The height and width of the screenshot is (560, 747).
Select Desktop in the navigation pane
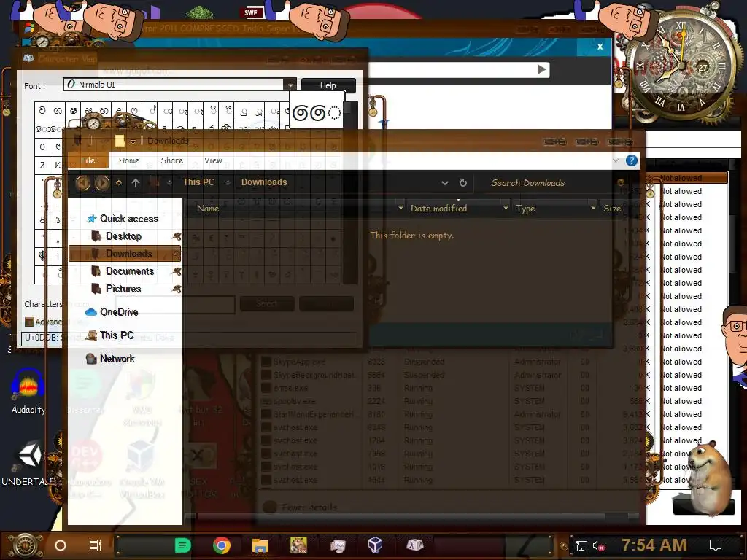click(x=123, y=236)
